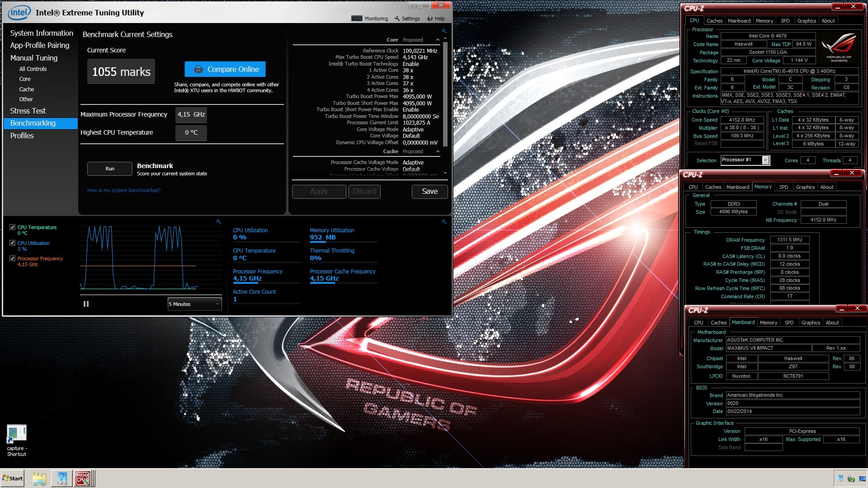Click DRAM Frequency 1311.5 MHz field
Viewport: 868px width, 488px height.
[x=790, y=240]
